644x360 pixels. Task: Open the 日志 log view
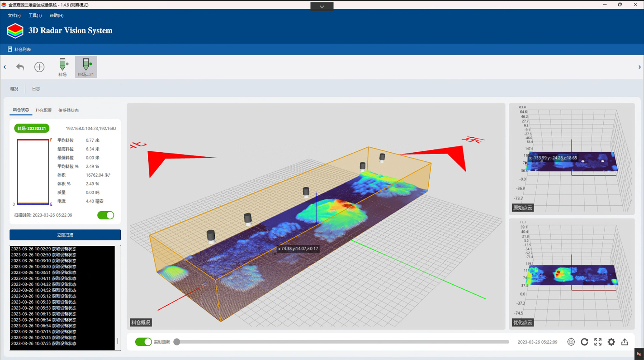point(36,89)
